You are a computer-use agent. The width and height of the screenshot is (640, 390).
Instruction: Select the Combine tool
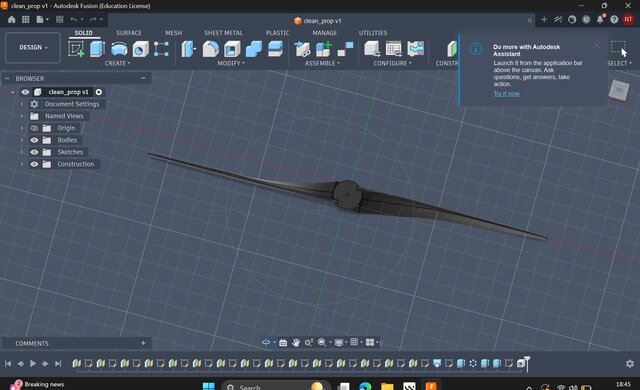[253, 49]
